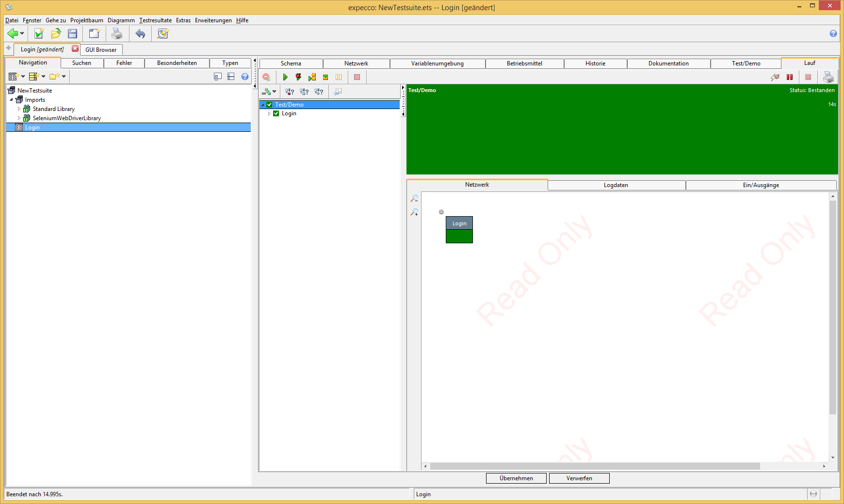Screen dimensions: 844x504
Task: Expand the SeleniumWebDriverLibrary node
Action: 19,118
